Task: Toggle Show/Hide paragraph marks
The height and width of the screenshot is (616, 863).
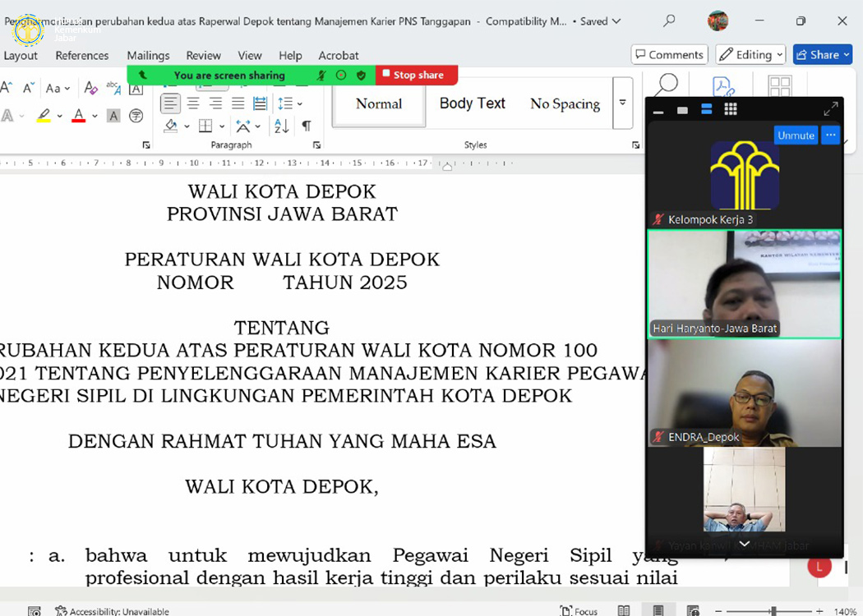Action: coord(307,126)
